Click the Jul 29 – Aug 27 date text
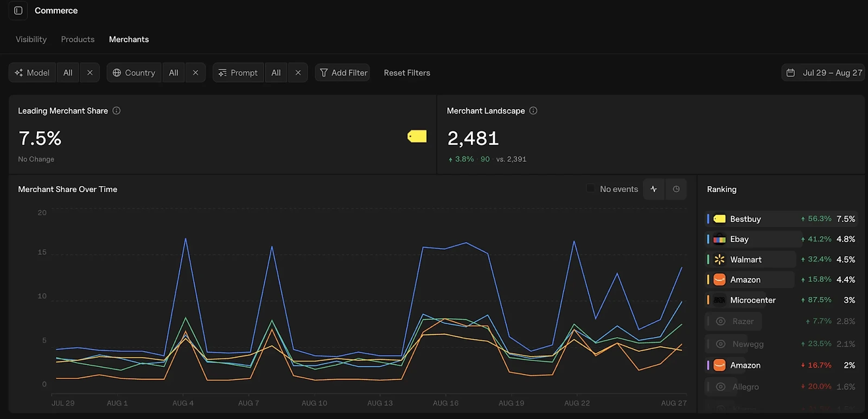This screenshot has width=868, height=419. click(832, 73)
